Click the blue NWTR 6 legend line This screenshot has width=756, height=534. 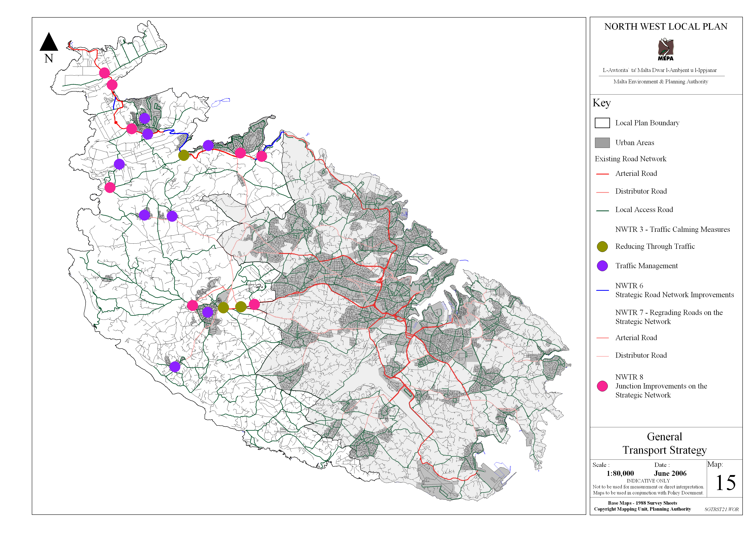[x=602, y=290]
